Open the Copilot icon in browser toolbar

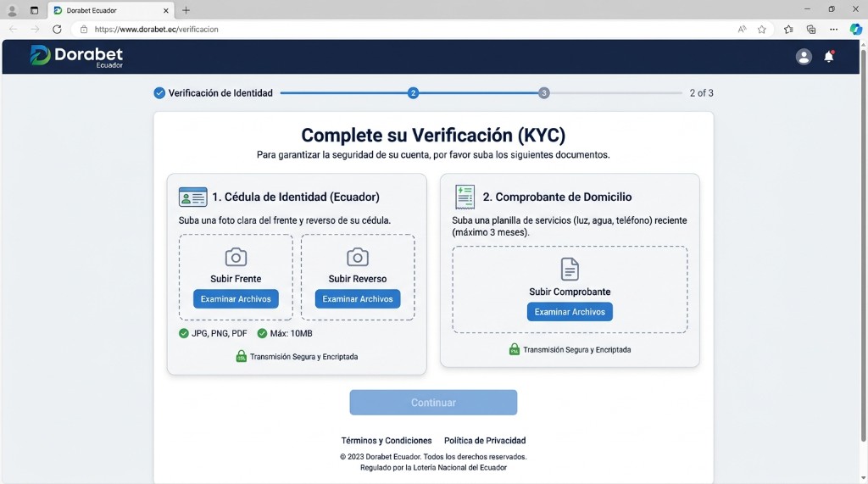point(856,30)
